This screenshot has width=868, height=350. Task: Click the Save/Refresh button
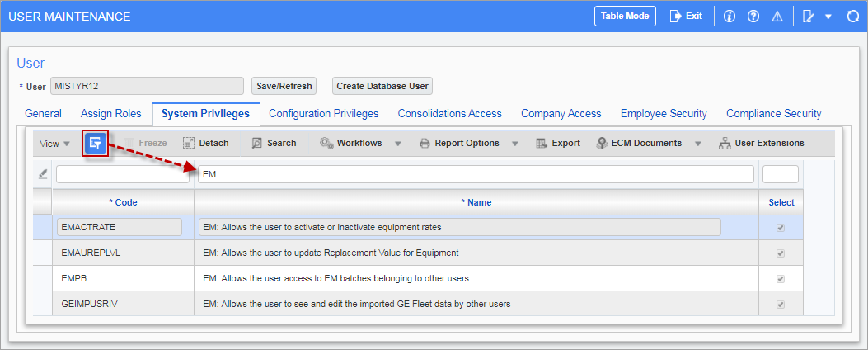pos(284,86)
